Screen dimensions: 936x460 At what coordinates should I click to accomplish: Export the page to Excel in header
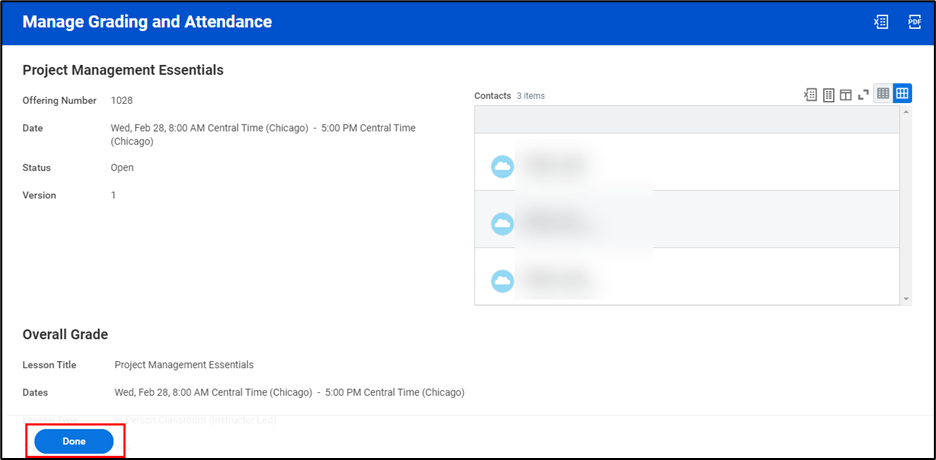[x=881, y=22]
